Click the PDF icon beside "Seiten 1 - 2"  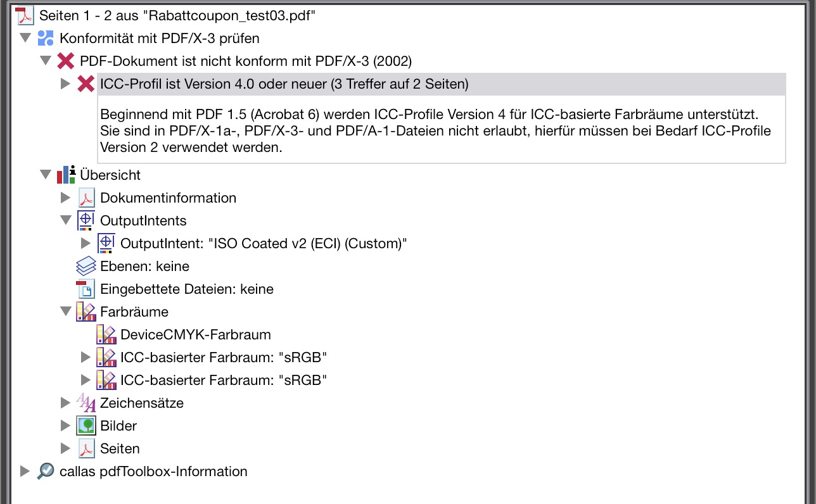click(x=25, y=15)
